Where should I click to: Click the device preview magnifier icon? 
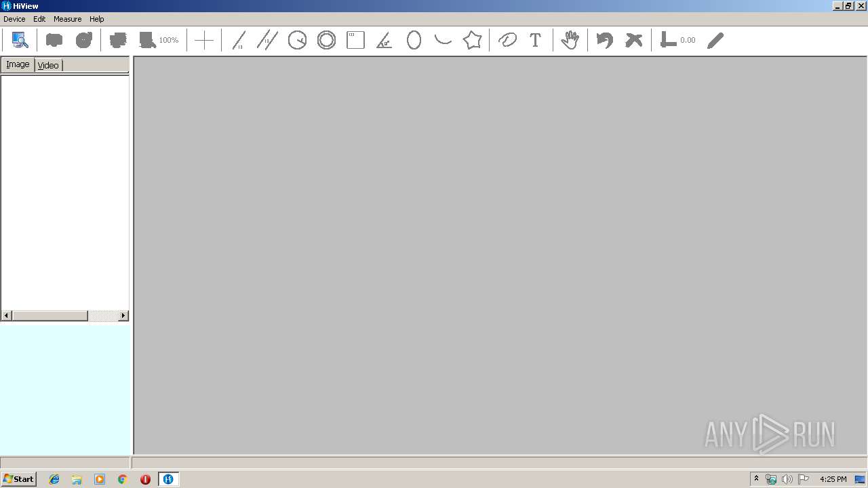(x=20, y=40)
